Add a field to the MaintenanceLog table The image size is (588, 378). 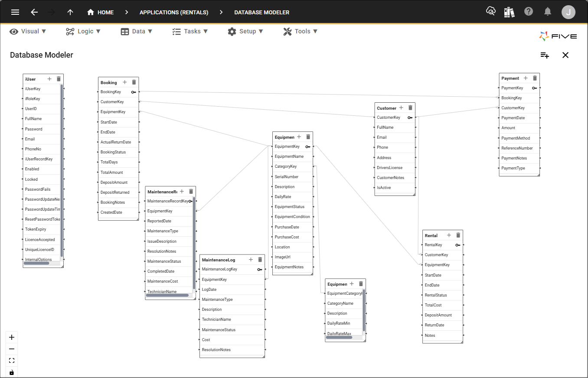pyautogui.click(x=251, y=259)
